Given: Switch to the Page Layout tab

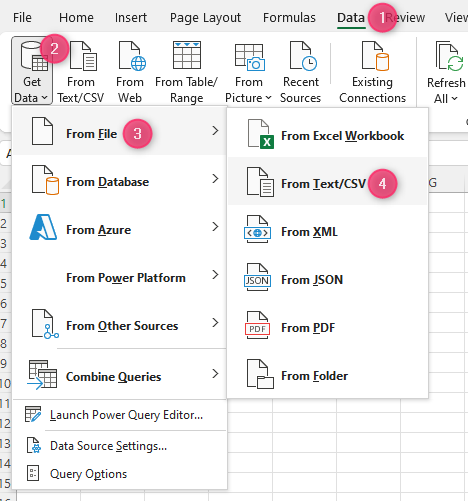Looking at the screenshot, I should [205, 18].
